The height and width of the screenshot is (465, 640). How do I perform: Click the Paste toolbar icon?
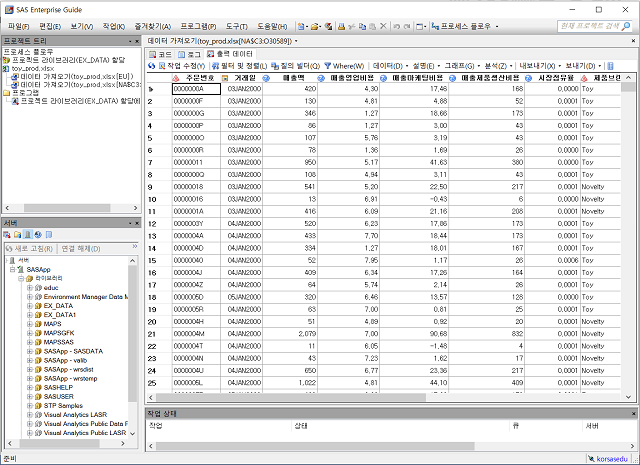[372, 27]
